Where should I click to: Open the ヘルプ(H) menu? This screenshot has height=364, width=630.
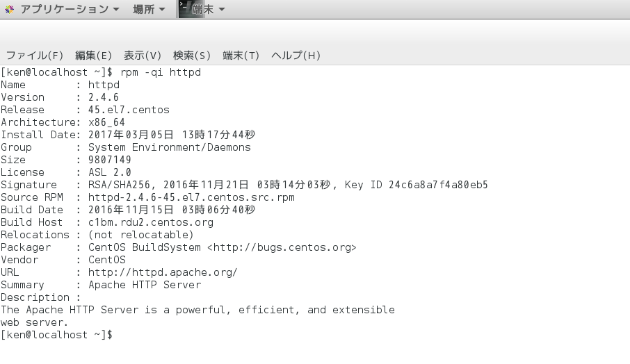click(296, 56)
